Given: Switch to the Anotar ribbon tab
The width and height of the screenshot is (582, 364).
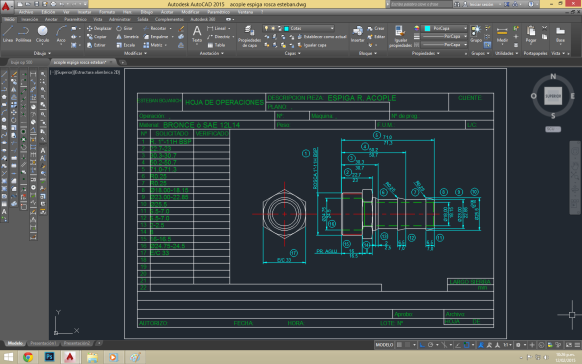Looking at the screenshot, I should [51, 19].
